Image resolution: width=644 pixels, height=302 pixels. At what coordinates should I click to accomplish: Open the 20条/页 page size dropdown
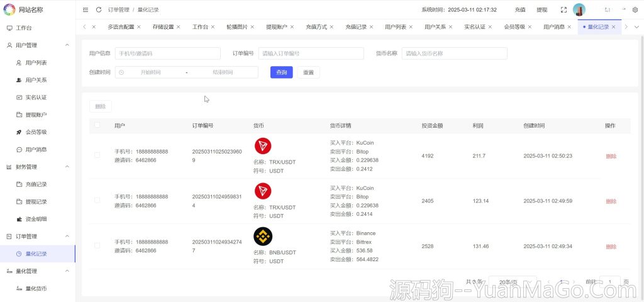click(x=513, y=282)
